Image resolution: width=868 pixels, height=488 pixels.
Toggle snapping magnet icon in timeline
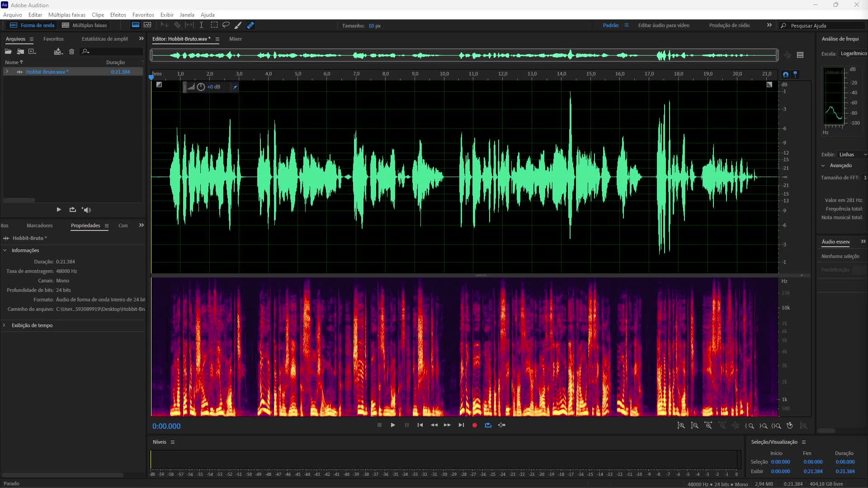pyautogui.click(x=786, y=75)
